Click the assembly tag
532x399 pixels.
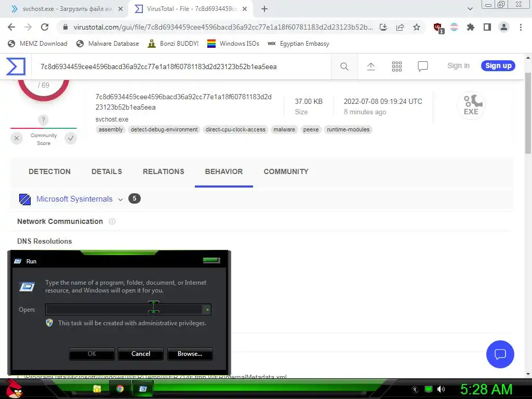[x=111, y=129]
